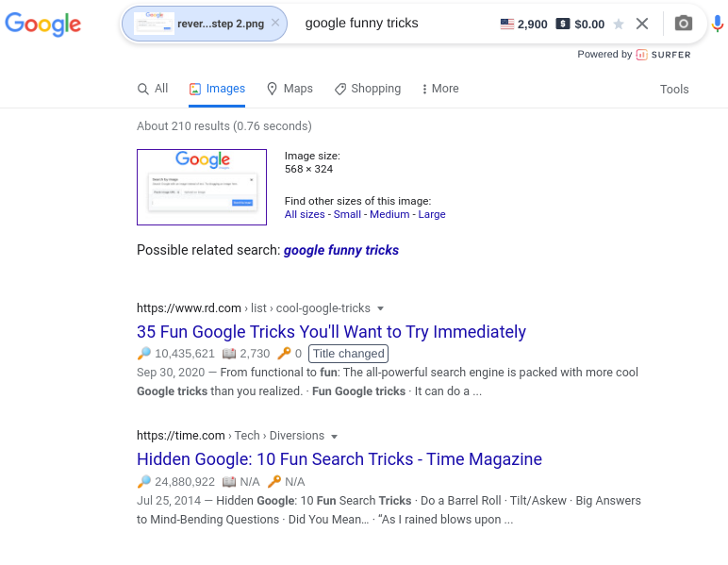The height and width of the screenshot is (565, 728).
Task: Remove the uploaded rever...step 2.png chip
Action: 275,23
